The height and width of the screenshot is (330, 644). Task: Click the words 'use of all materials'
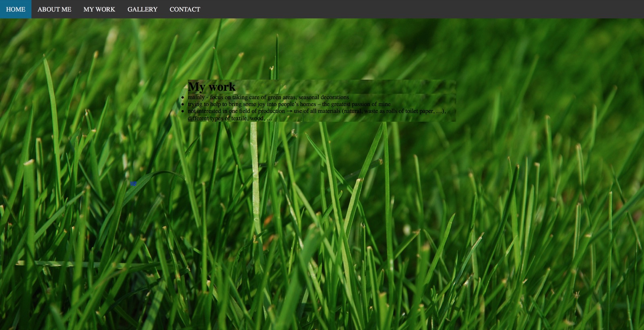pyautogui.click(x=317, y=111)
